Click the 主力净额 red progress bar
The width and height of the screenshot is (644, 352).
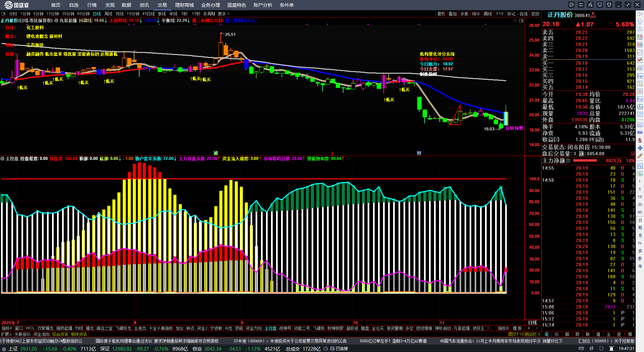(585, 161)
